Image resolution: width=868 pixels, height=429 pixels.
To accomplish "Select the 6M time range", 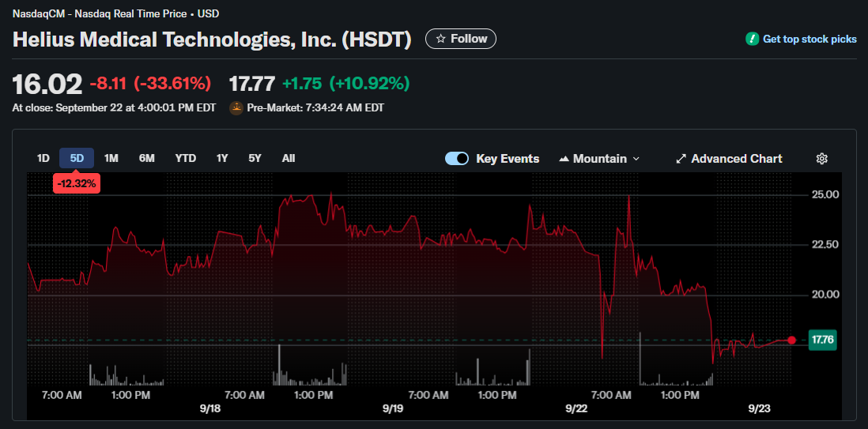I will point(147,158).
